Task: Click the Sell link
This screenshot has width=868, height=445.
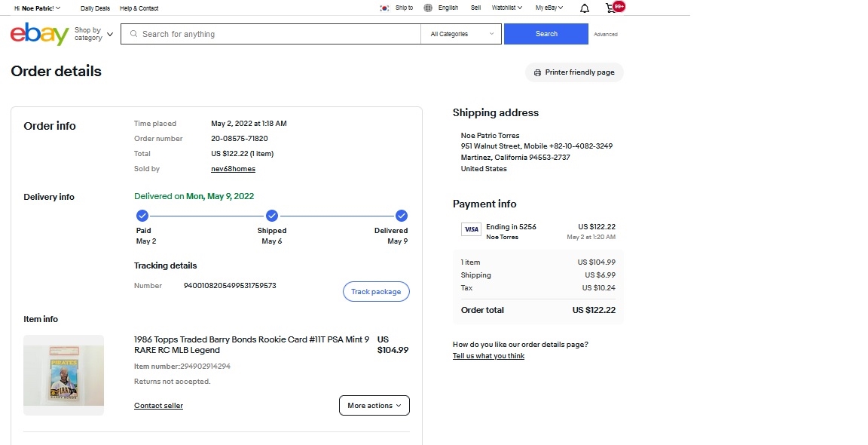Action: pos(475,8)
